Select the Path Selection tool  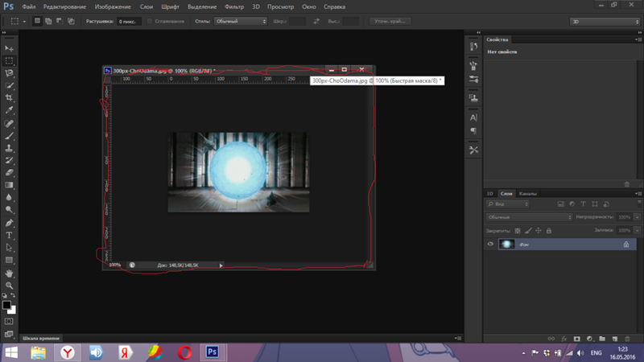(9, 248)
